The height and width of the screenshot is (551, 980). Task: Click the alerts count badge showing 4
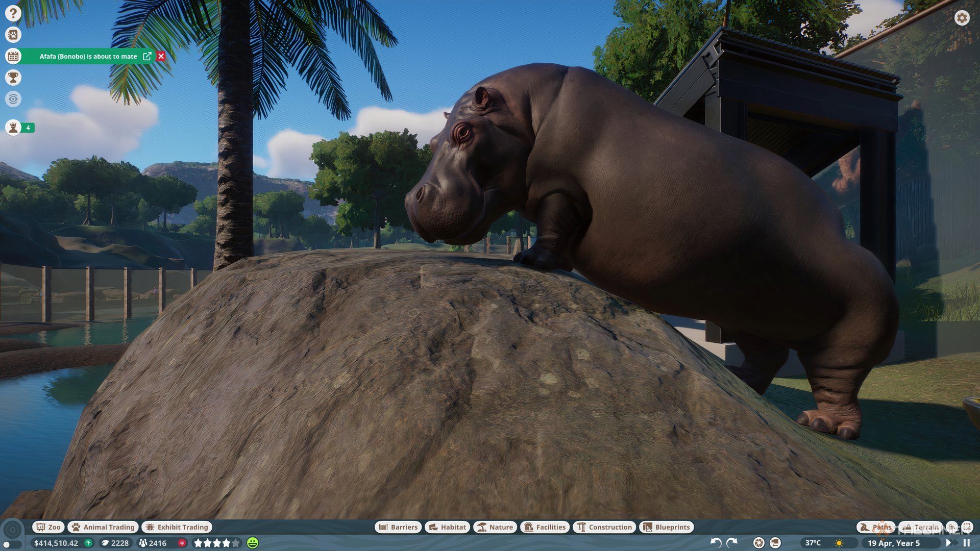click(x=28, y=128)
